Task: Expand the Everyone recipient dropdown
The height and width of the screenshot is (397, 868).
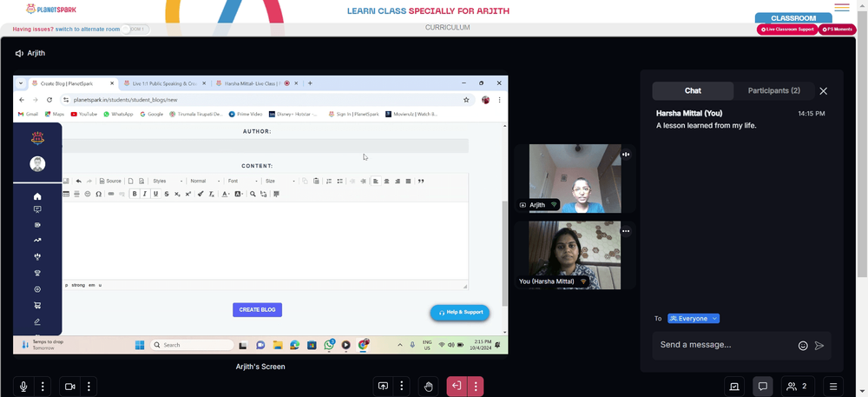Action: coord(694,318)
